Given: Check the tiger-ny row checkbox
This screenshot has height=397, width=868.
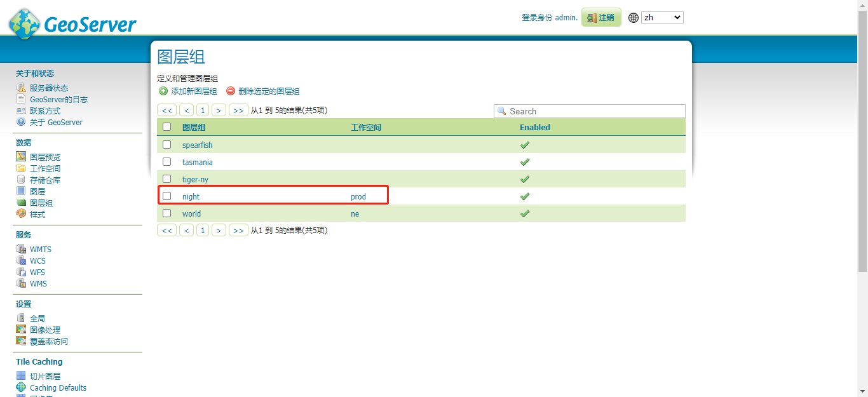Looking at the screenshot, I should click(x=166, y=178).
